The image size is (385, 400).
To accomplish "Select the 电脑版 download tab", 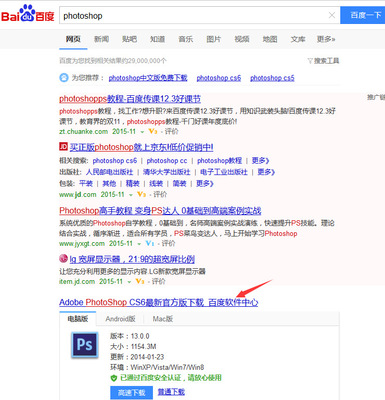I will click(x=78, y=319).
